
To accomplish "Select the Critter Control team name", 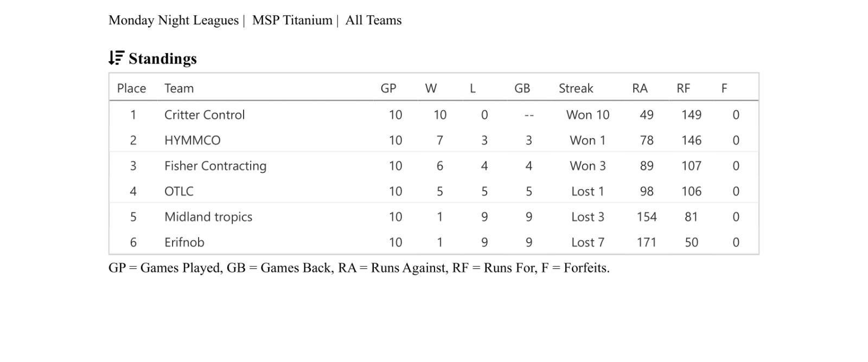I will tap(205, 115).
